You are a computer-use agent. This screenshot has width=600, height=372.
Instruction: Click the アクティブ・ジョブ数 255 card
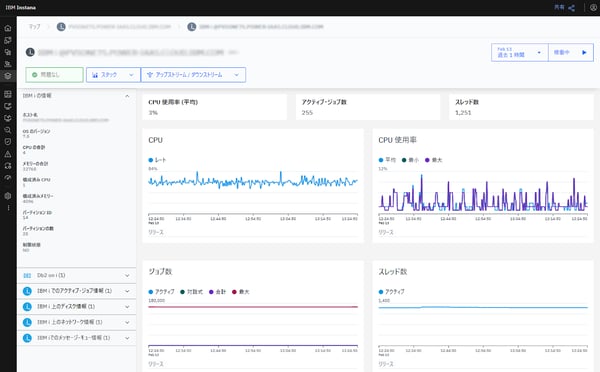[368, 107]
